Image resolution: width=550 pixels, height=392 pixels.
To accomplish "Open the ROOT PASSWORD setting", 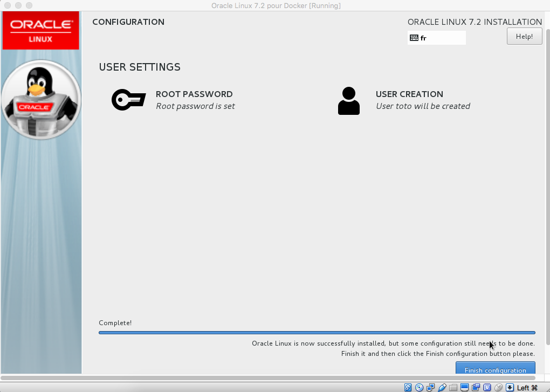I will tap(194, 94).
